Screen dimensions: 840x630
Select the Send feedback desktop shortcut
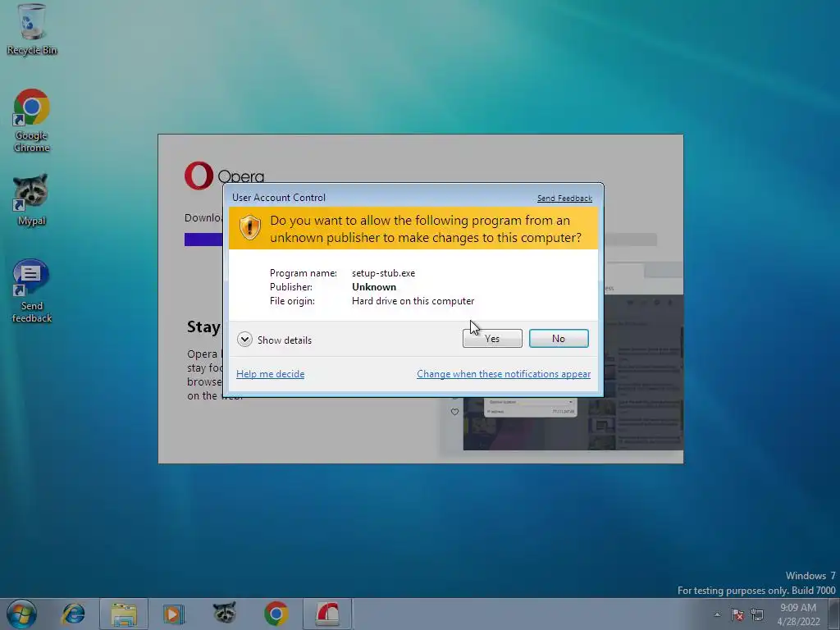click(32, 291)
